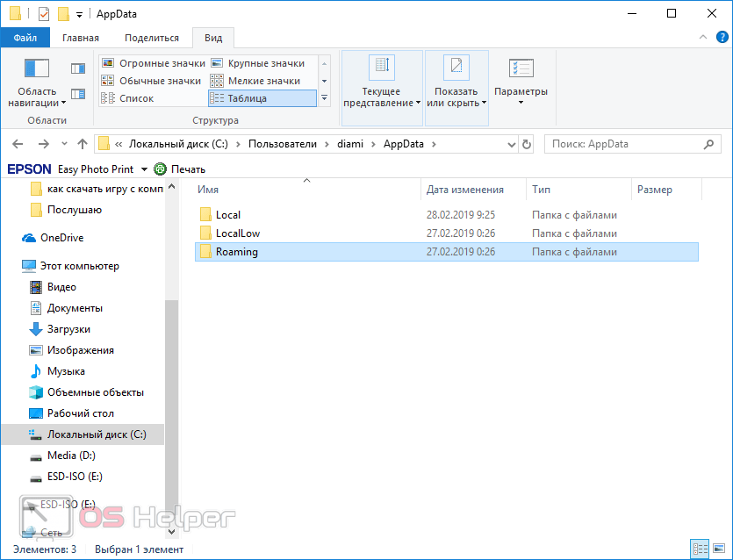The height and width of the screenshot is (560, 733).
Task: Refresh the current folder in address bar
Action: pos(526,144)
